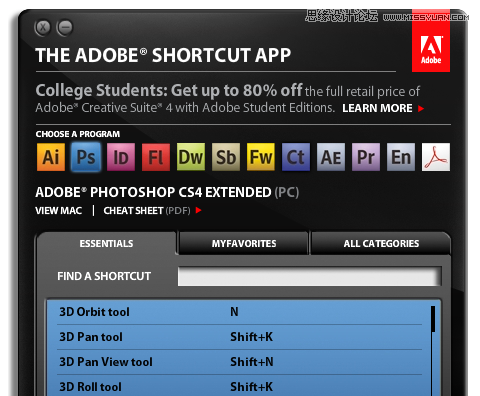Open the ALL CATEGORIES tab
480x396 pixels.
point(381,243)
